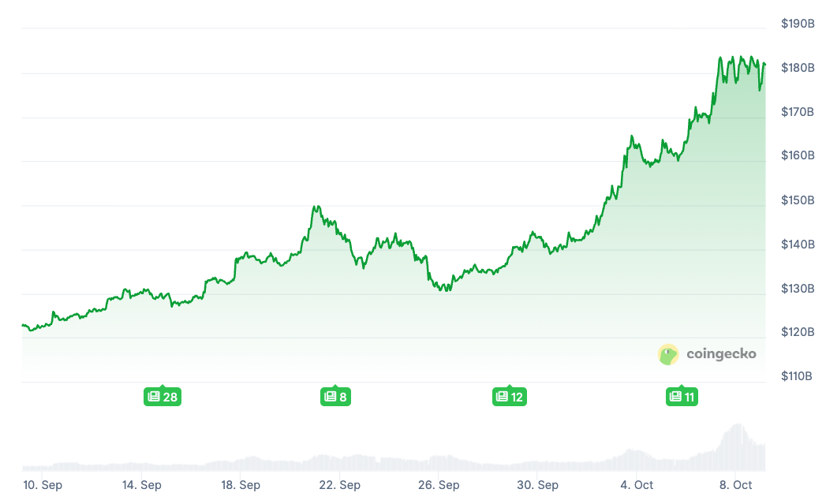The image size is (826, 504).
Task: Select the $110B y-axis label
Action: tap(798, 376)
